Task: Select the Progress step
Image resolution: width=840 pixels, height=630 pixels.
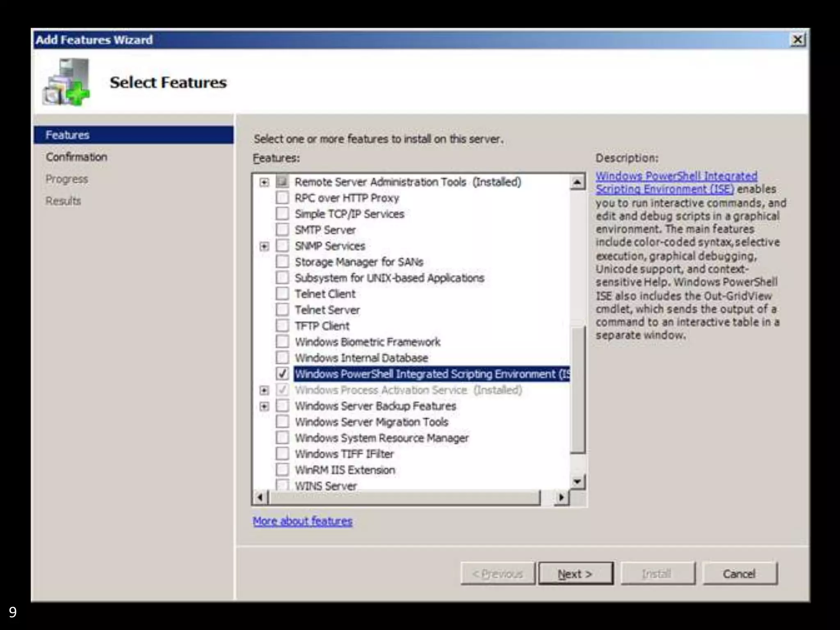Action: coord(67,179)
